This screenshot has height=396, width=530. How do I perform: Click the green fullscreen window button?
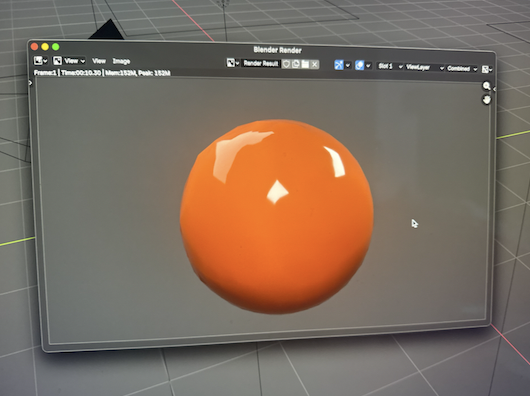tap(56, 47)
